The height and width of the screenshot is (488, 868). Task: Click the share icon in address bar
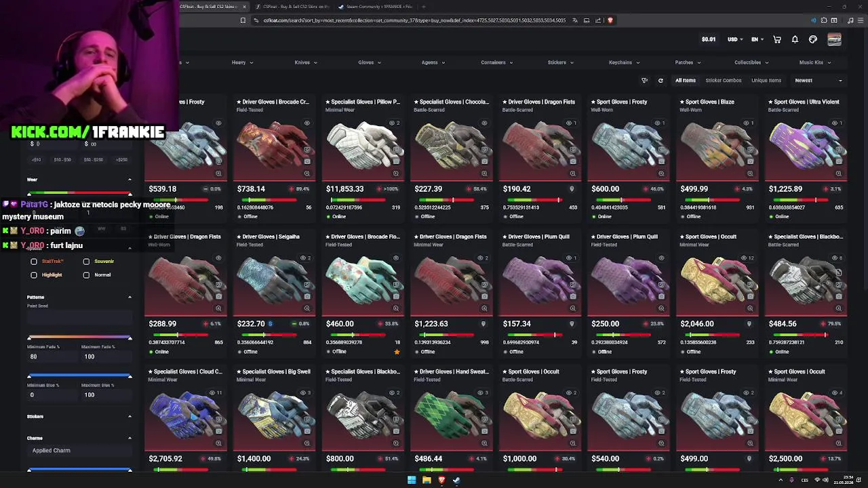point(598,20)
